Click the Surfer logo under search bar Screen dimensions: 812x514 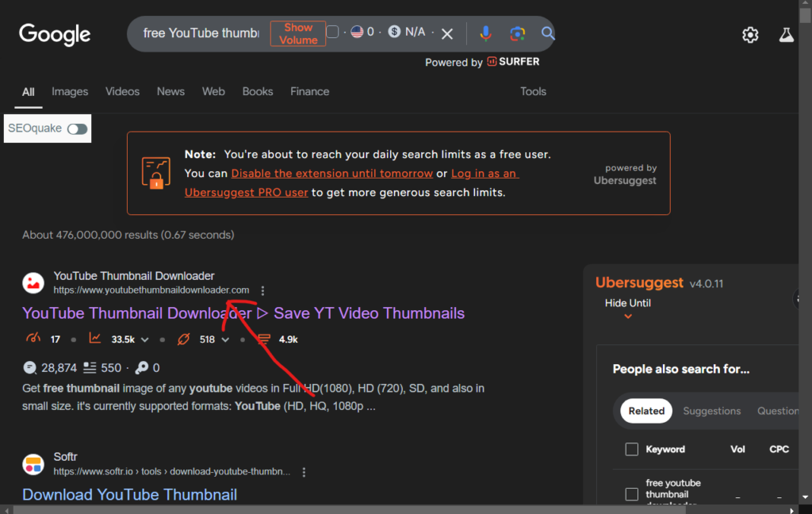point(513,62)
